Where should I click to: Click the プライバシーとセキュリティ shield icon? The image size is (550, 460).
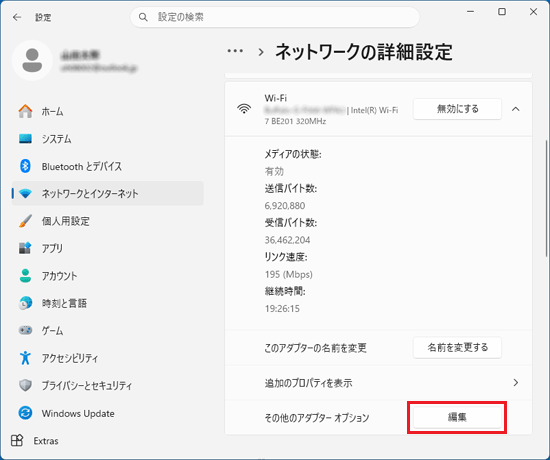point(25,385)
